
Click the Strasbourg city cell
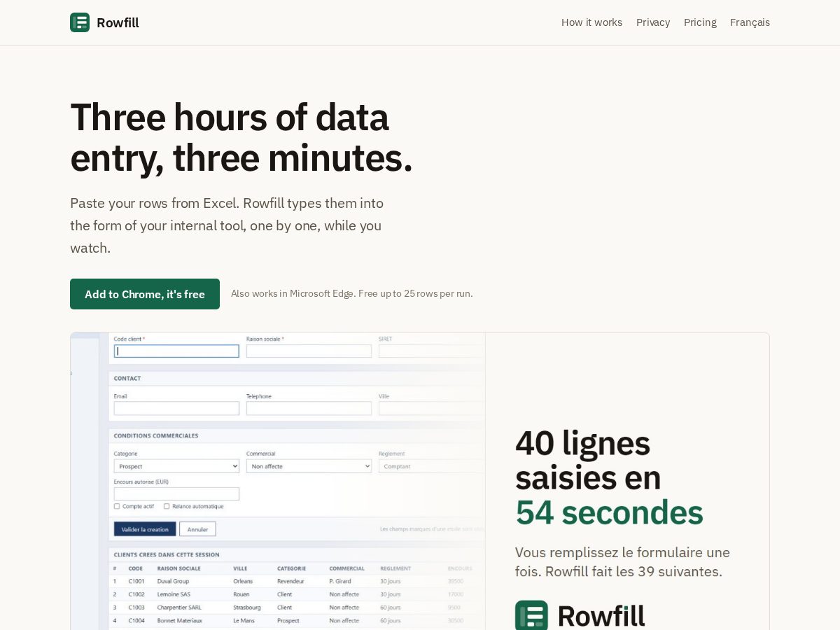pos(247,608)
